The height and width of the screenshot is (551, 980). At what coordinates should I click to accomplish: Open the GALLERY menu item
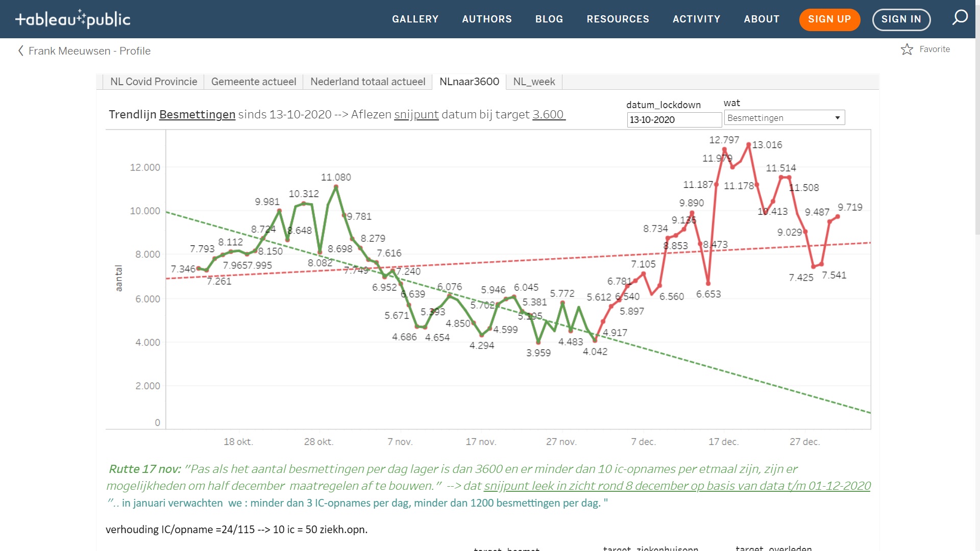(x=415, y=19)
